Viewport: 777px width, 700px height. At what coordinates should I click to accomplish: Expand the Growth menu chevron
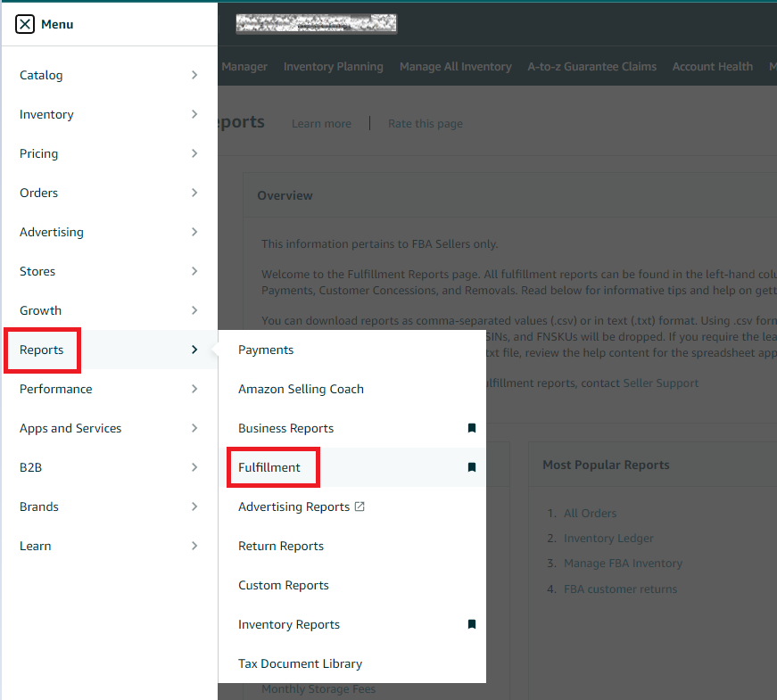click(x=194, y=310)
